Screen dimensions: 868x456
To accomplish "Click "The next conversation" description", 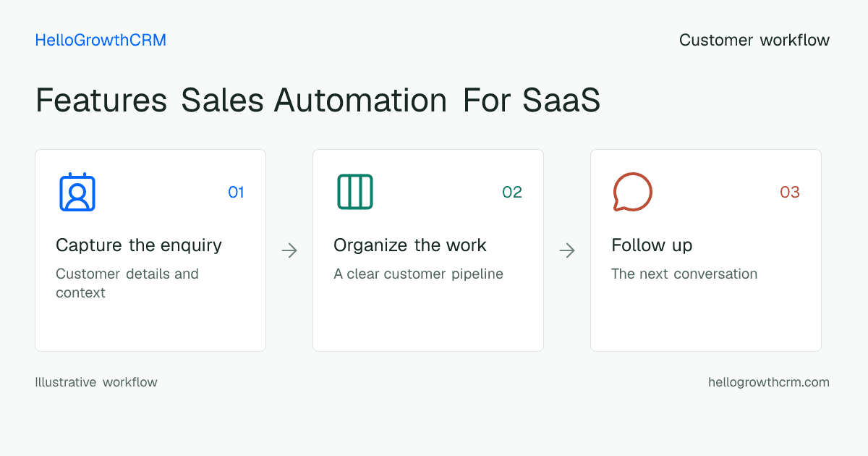I will coord(684,274).
